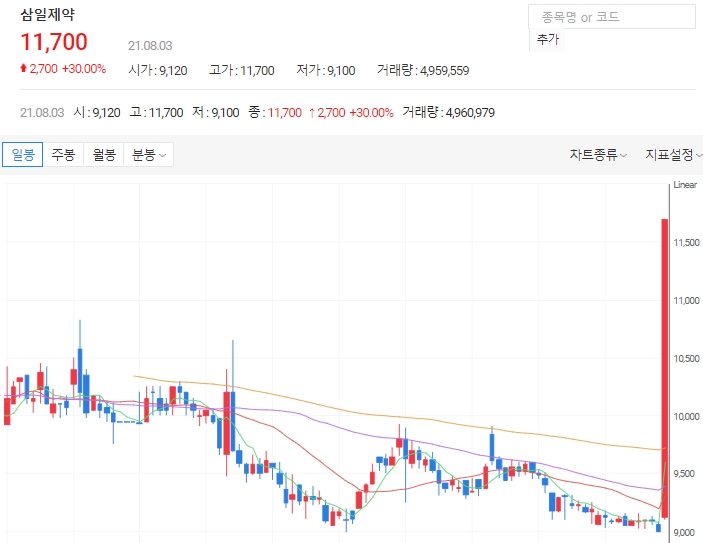The width and height of the screenshot is (703, 543).
Task: Click the 삼일제약 stock name
Action: click(x=48, y=15)
